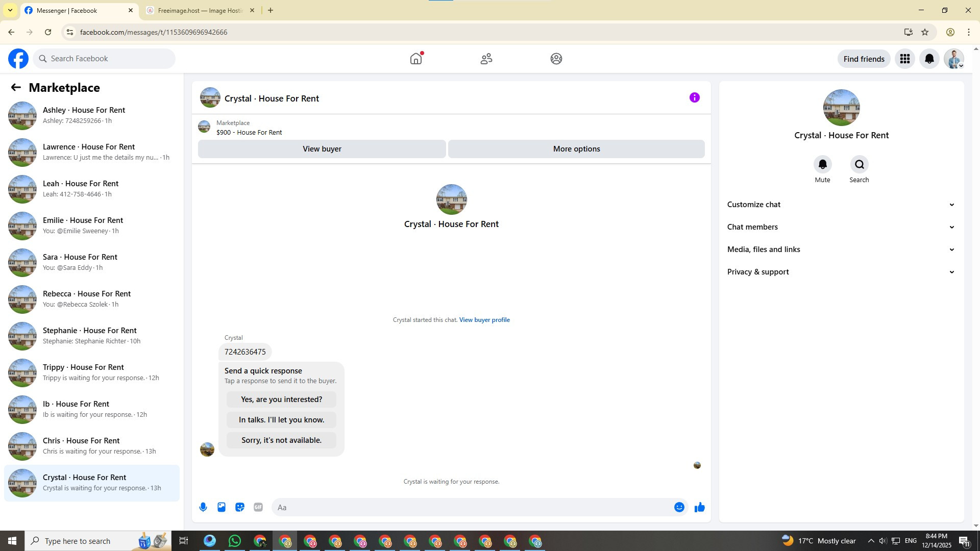
Task: Open the Facebook apps menu grid
Action: [904, 59]
